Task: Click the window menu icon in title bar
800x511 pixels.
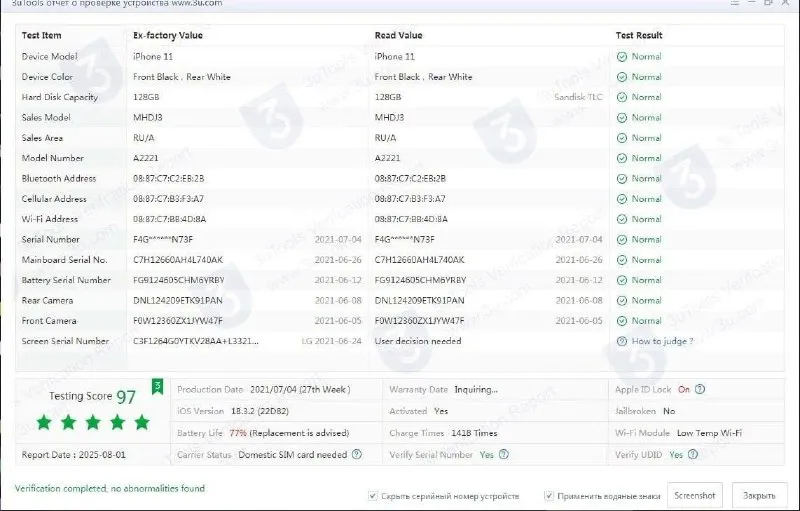Action: point(735,3)
